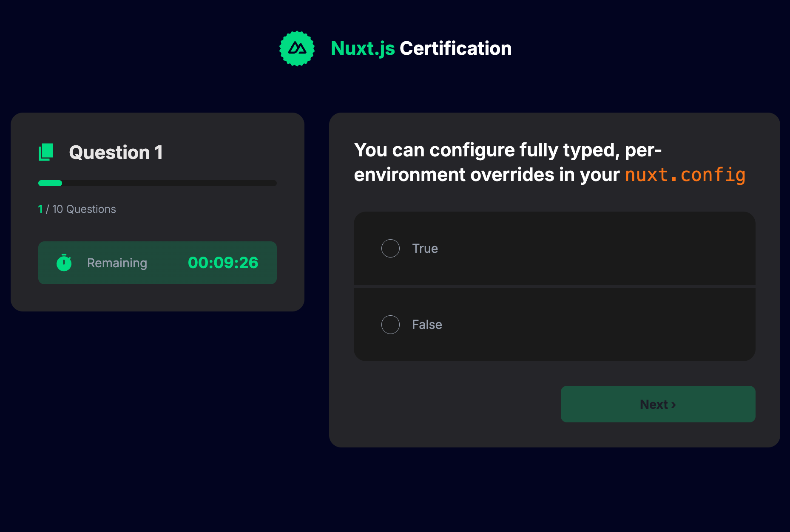
Task: Click the "True" answer label text
Action: click(425, 249)
